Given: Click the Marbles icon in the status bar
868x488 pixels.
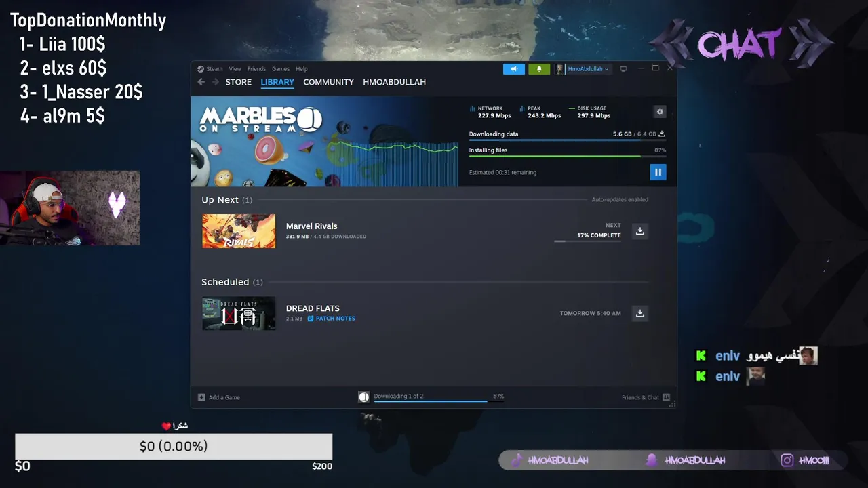Looking at the screenshot, I should point(363,397).
